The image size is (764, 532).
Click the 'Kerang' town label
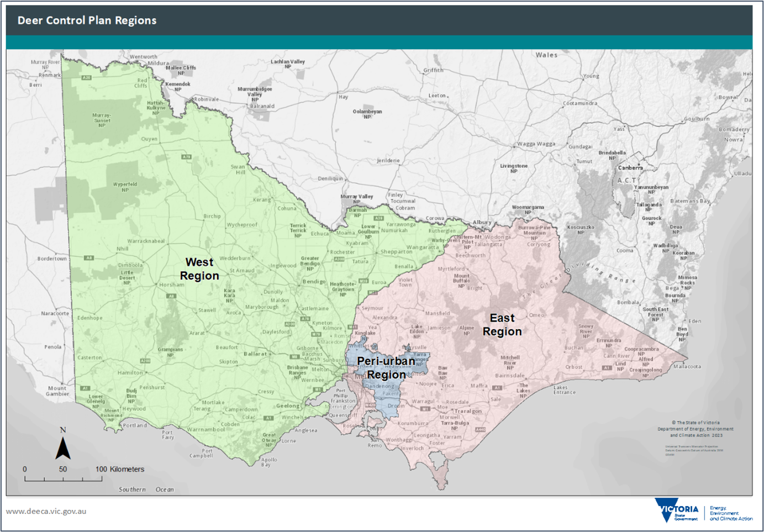point(262,200)
